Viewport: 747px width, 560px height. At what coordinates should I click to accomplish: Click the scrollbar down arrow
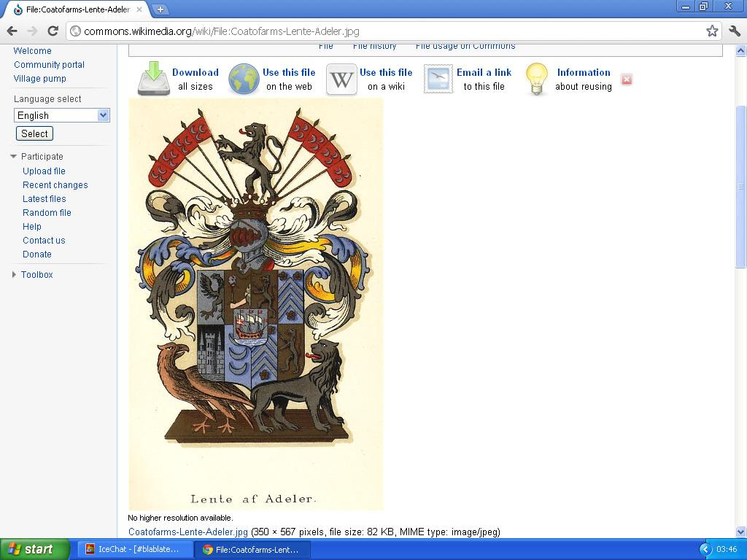pyautogui.click(x=740, y=532)
